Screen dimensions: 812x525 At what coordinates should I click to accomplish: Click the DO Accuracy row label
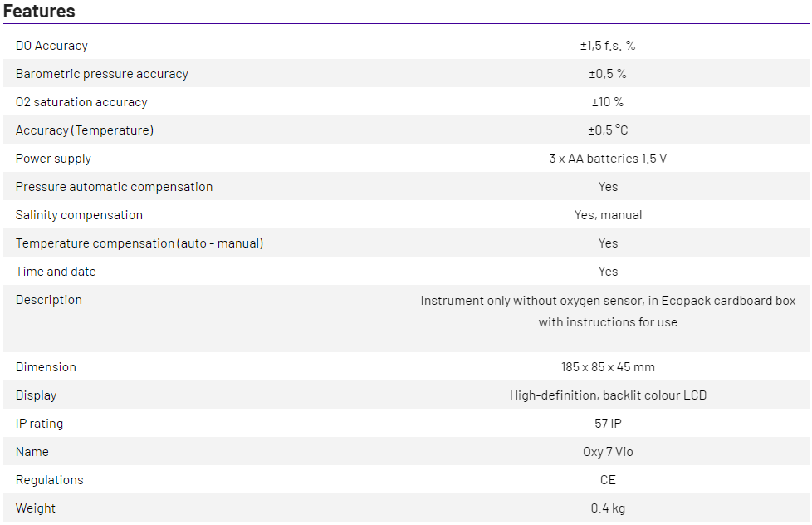[51, 46]
